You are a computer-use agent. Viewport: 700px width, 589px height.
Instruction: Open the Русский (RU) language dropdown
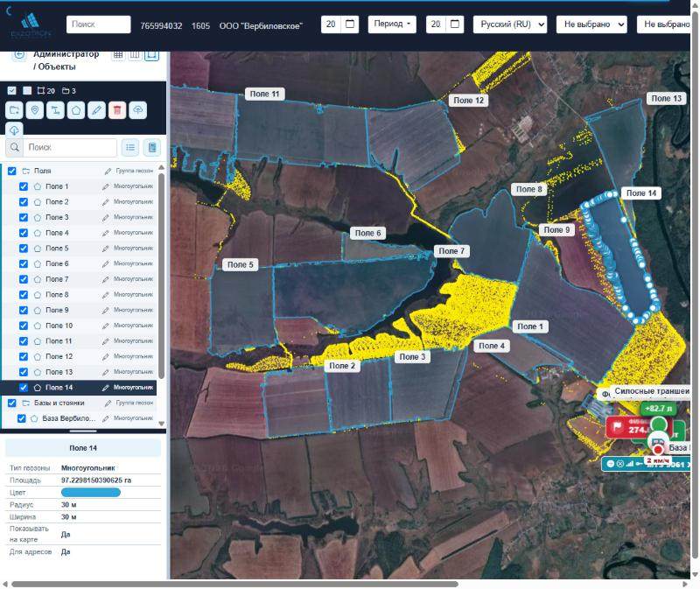tap(510, 25)
